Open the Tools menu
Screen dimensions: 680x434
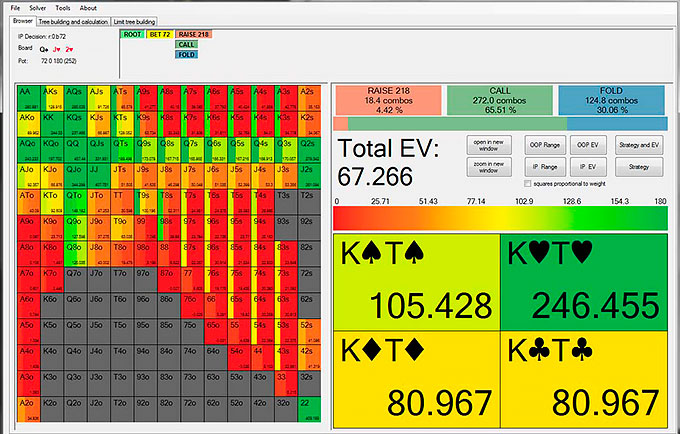62,7
